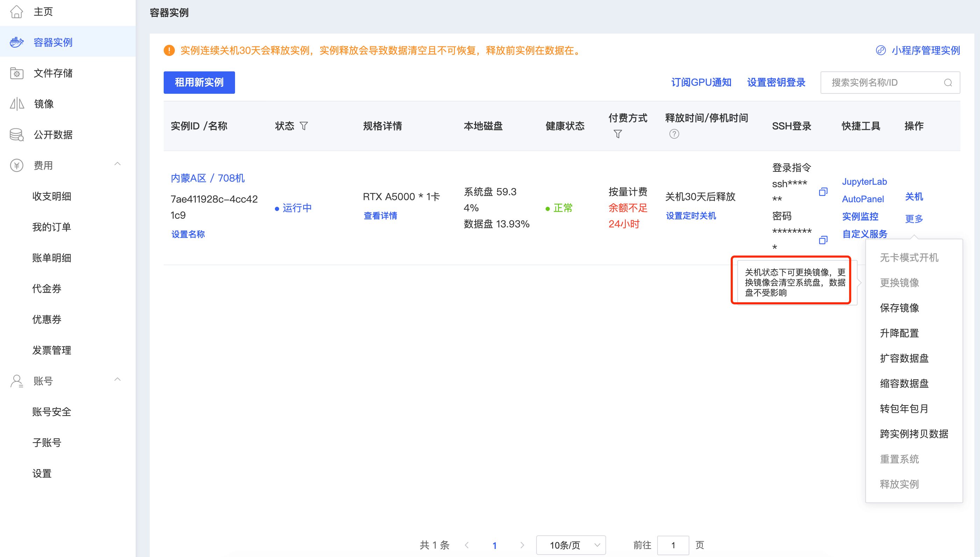The width and height of the screenshot is (980, 557).
Task: Click the payment method filter icon
Action: click(618, 134)
